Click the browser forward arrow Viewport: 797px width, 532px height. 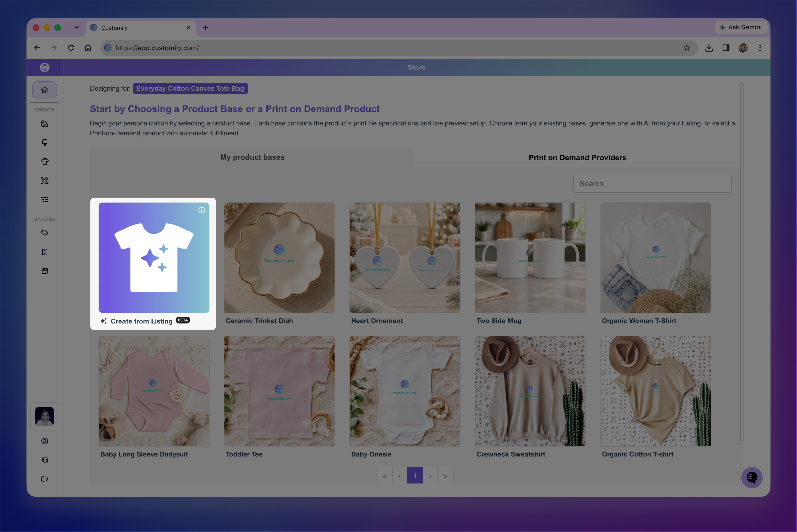coord(54,48)
